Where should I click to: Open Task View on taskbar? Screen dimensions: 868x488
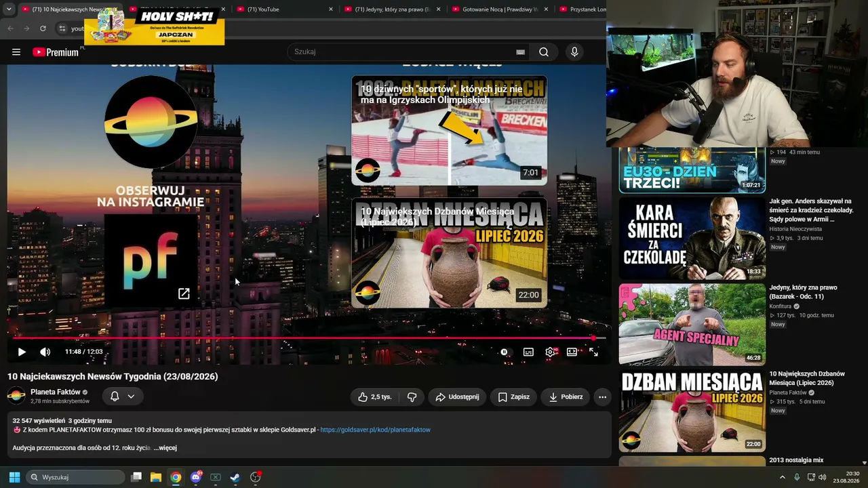click(x=136, y=477)
